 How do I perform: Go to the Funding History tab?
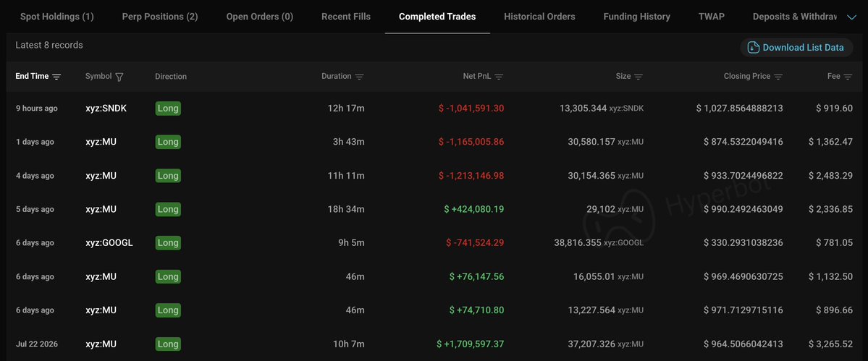(x=636, y=17)
